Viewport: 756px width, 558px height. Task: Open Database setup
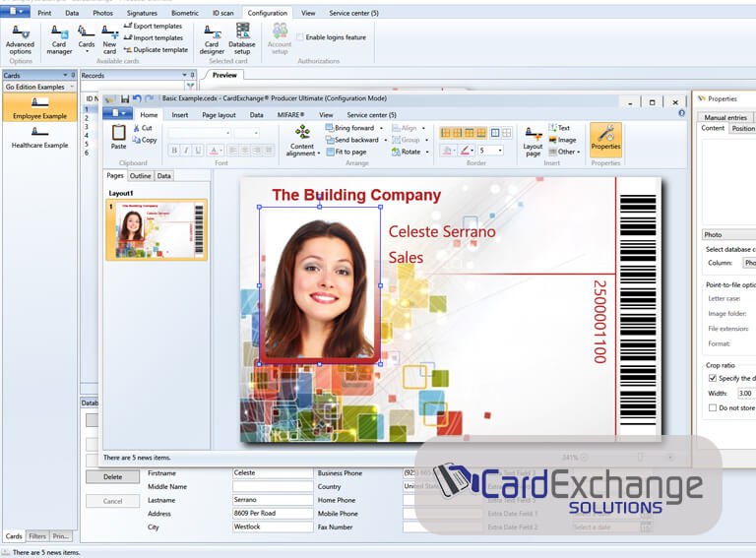click(242, 39)
